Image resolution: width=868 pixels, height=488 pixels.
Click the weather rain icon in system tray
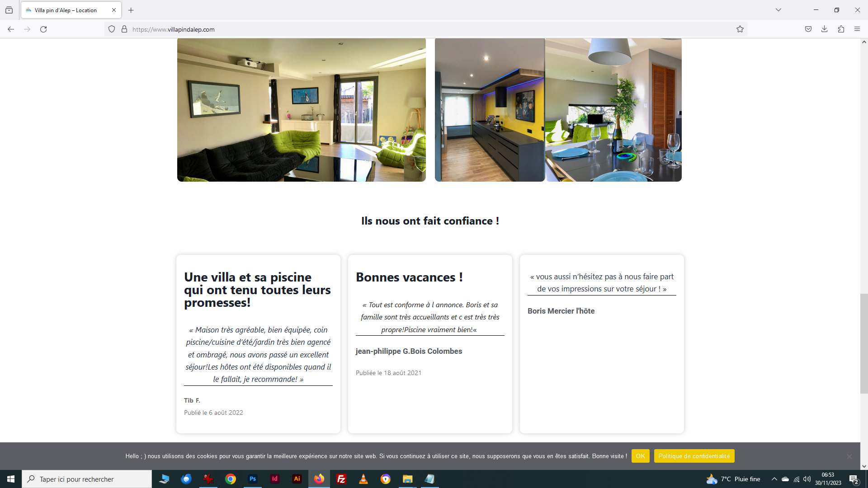(x=711, y=479)
